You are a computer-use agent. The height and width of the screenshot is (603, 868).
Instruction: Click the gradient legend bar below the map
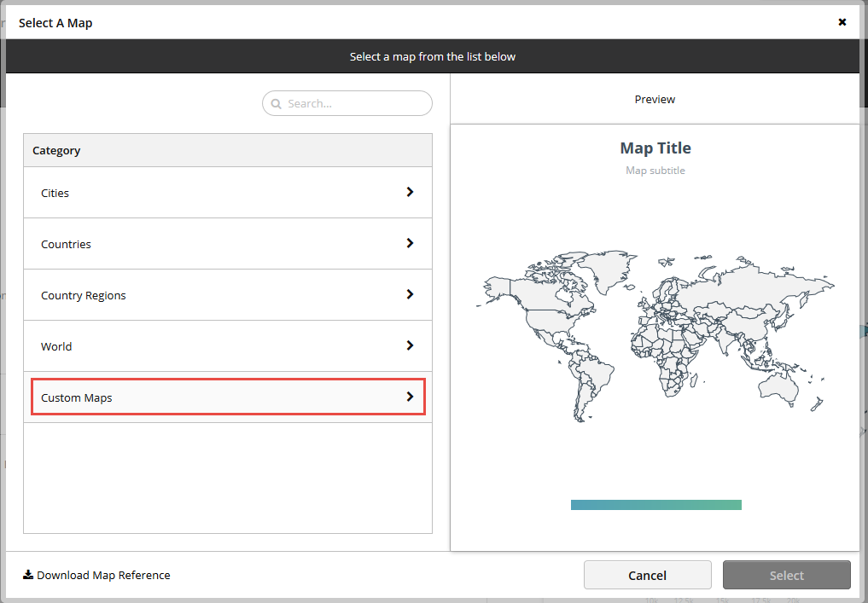click(x=655, y=504)
